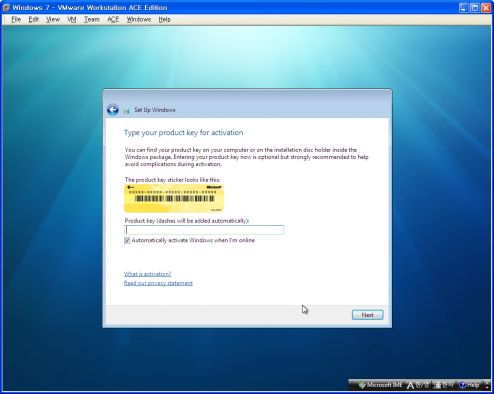This screenshot has width=494, height=394.
Task: Click the Set Up Windows title icon
Action: tap(127, 110)
